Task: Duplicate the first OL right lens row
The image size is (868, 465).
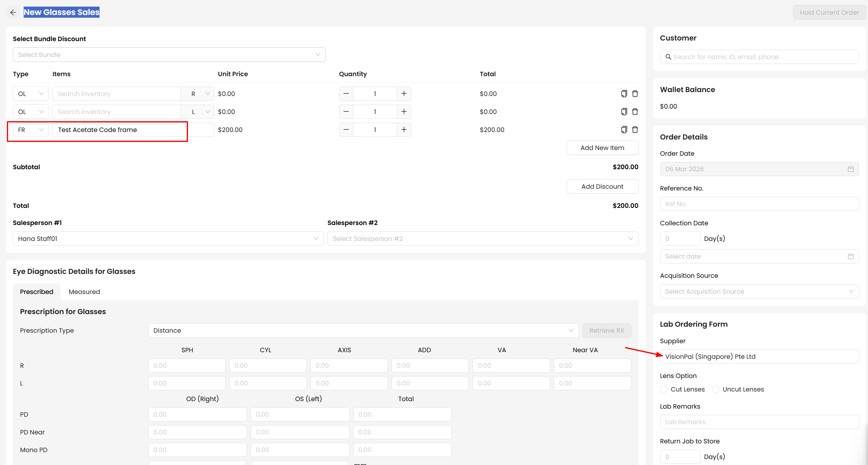Action: pyautogui.click(x=624, y=94)
